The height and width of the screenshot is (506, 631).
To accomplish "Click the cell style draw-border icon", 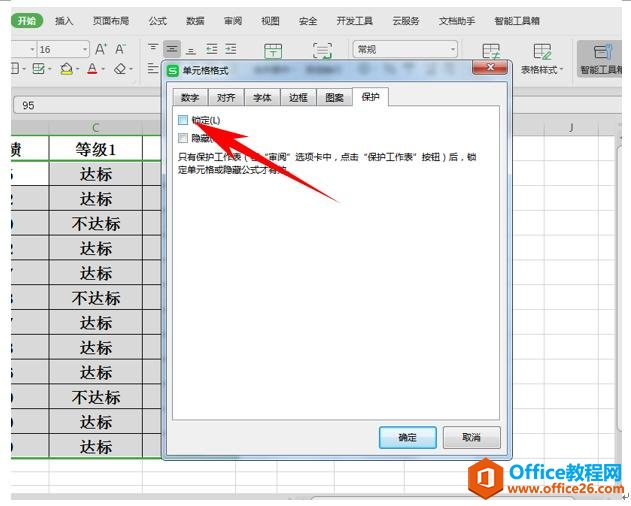I will 38,69.
